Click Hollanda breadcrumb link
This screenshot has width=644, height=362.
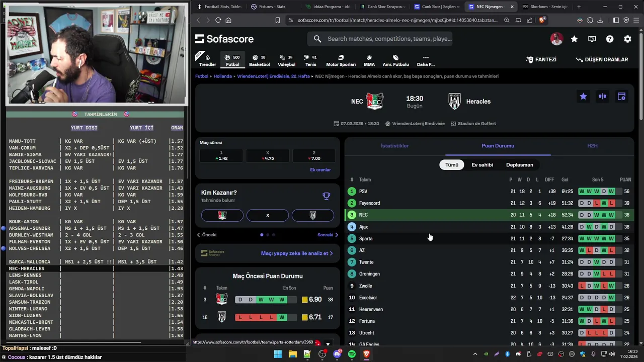click(222, 76)
